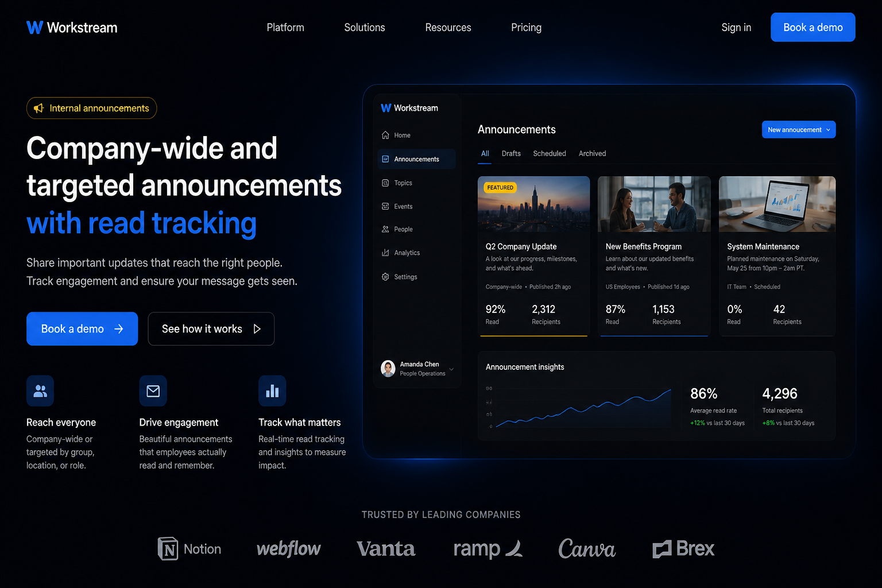Click the 92% Read statistic

(x=496, y=314)
